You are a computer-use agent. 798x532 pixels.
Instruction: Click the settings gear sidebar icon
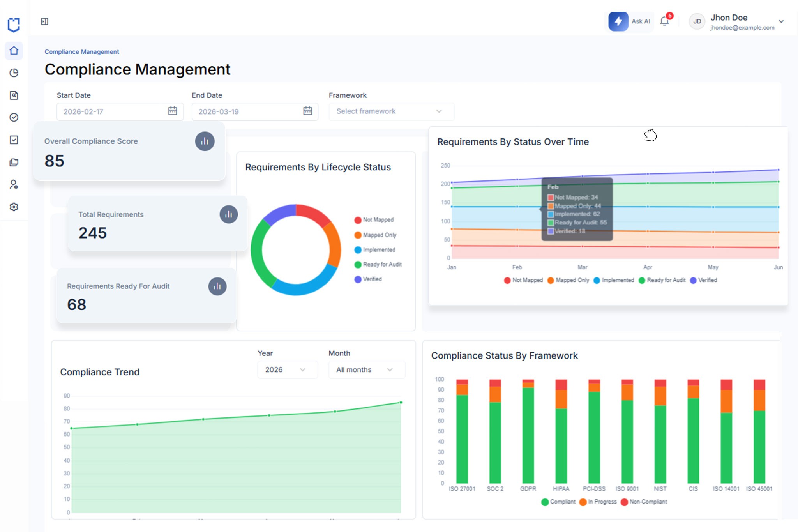14,207
